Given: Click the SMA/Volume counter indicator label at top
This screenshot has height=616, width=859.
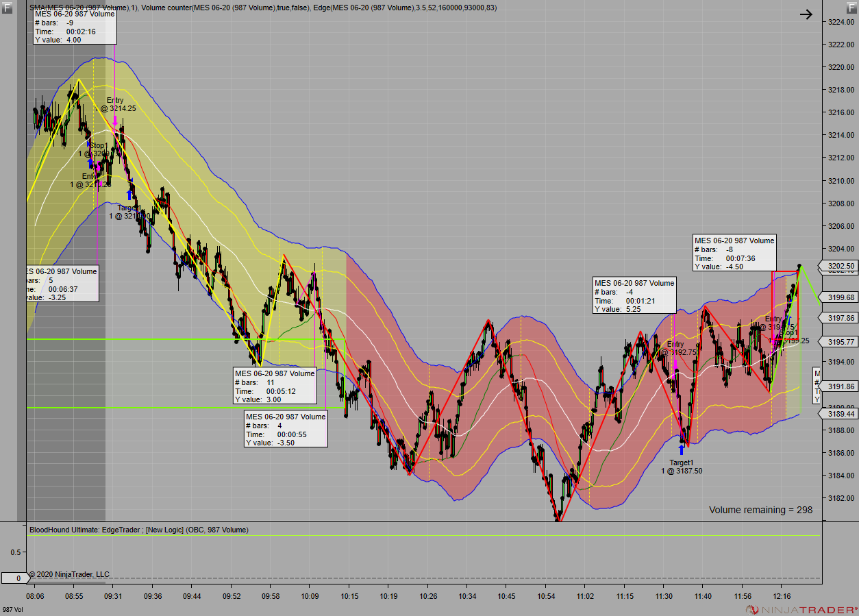Looking at the screenshot, I should coord(264,8).
